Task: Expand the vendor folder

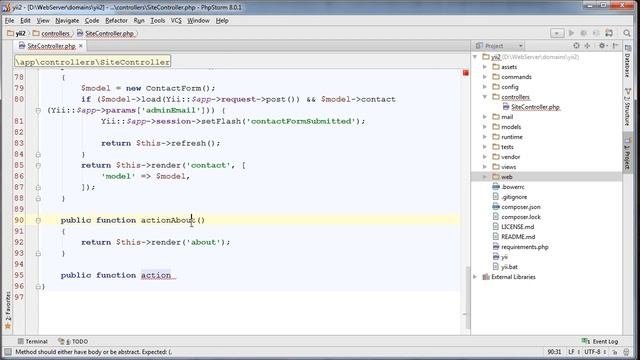Action: [485, 157]
